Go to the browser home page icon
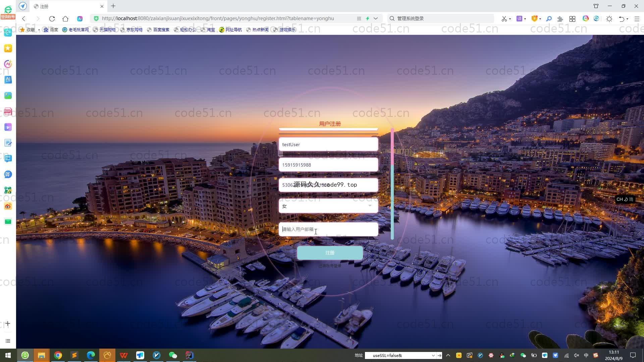644x362 pixels. click(65, 18)
